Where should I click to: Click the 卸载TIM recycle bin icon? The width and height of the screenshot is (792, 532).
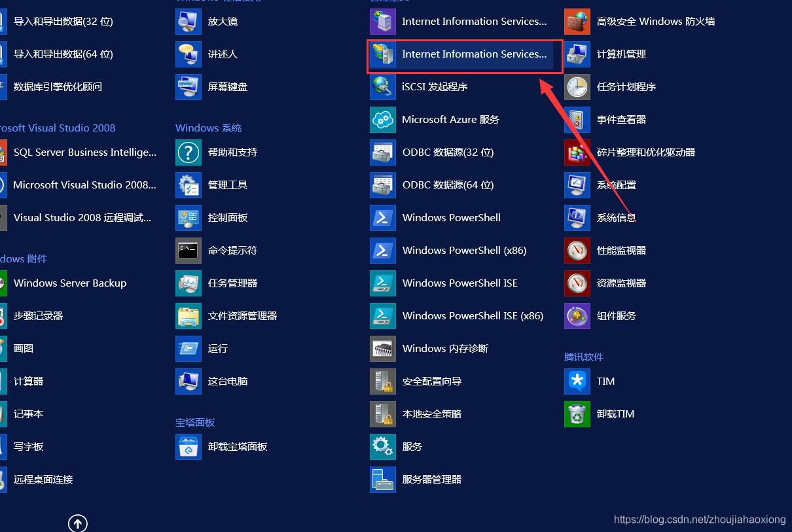point(577,414)
